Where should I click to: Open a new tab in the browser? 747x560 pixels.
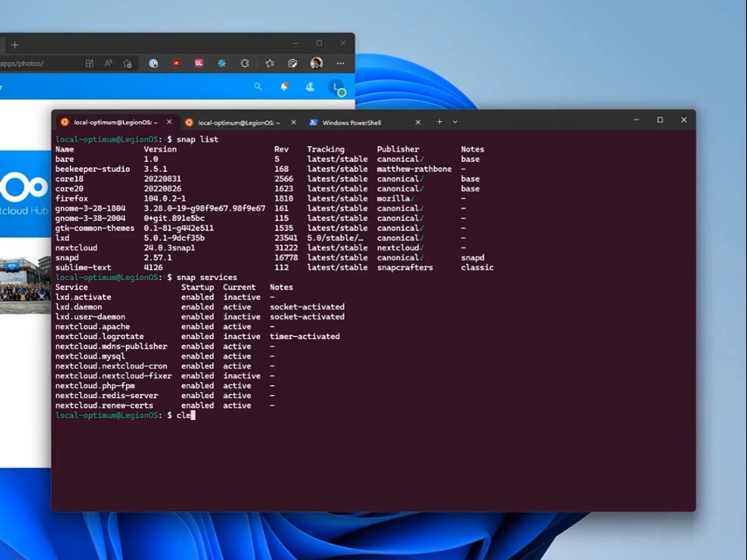[15, 45]
